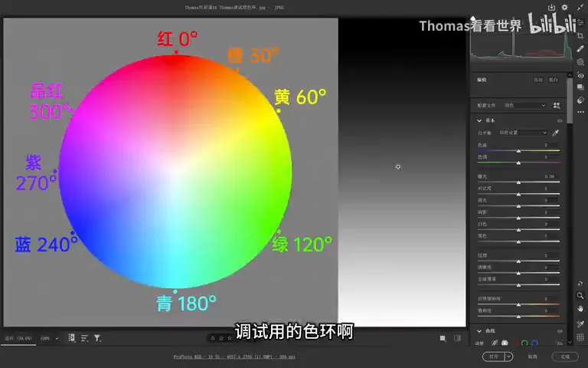This screenshot has width=588, height=368.
Task: Select the blue channel curve circle
Action: pos(534,343)
